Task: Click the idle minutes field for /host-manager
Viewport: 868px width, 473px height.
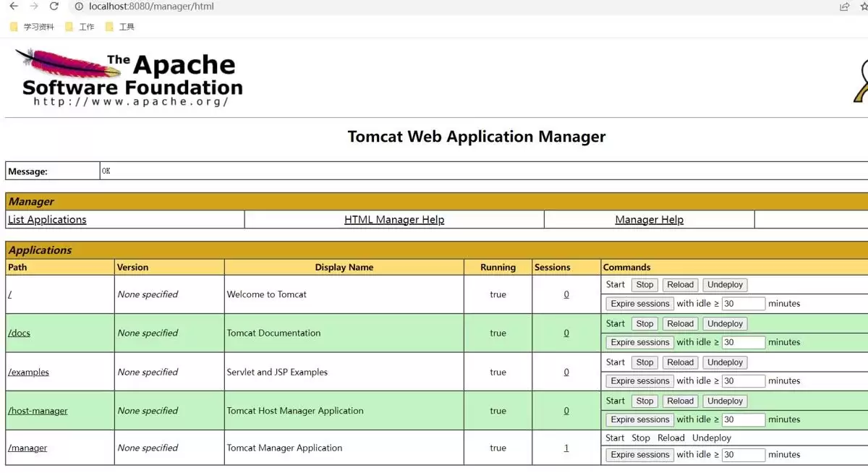Action: [744, 420]
